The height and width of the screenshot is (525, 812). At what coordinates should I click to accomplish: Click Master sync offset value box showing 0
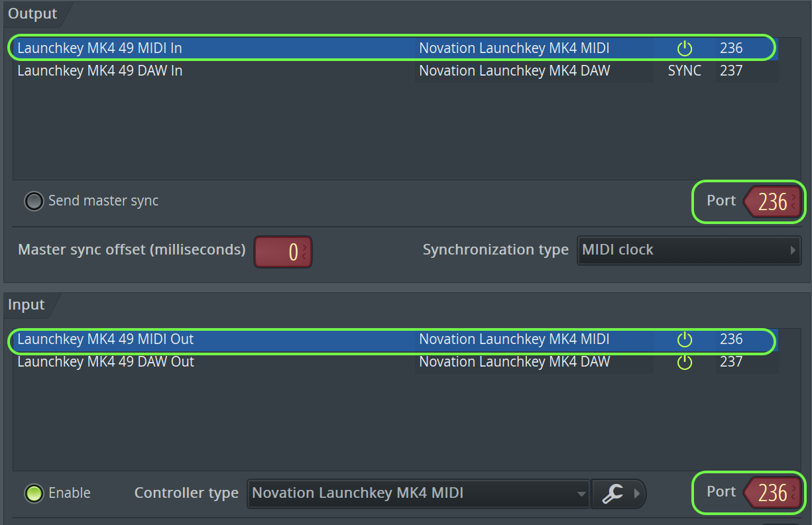(x=283, y=252)
